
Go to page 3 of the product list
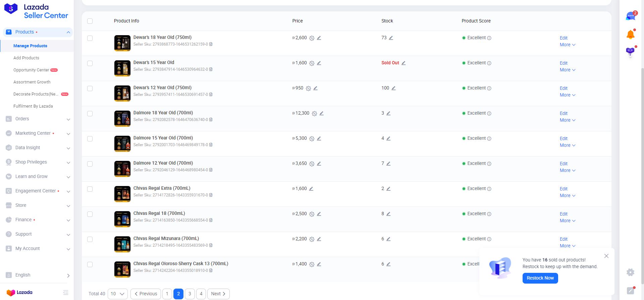pyautogui.click(x=190, y=294)
